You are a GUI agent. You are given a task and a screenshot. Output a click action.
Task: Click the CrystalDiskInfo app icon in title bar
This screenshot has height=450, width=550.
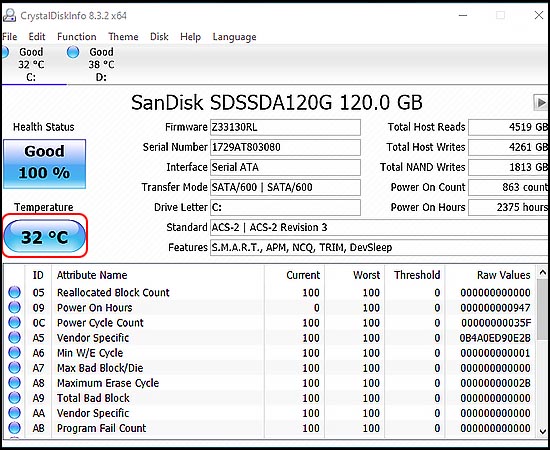9,15
